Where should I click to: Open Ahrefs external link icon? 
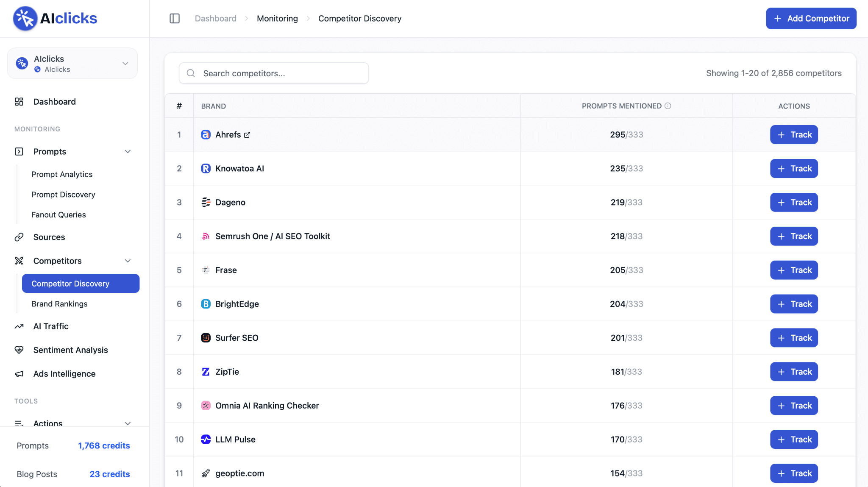(247, 135)
